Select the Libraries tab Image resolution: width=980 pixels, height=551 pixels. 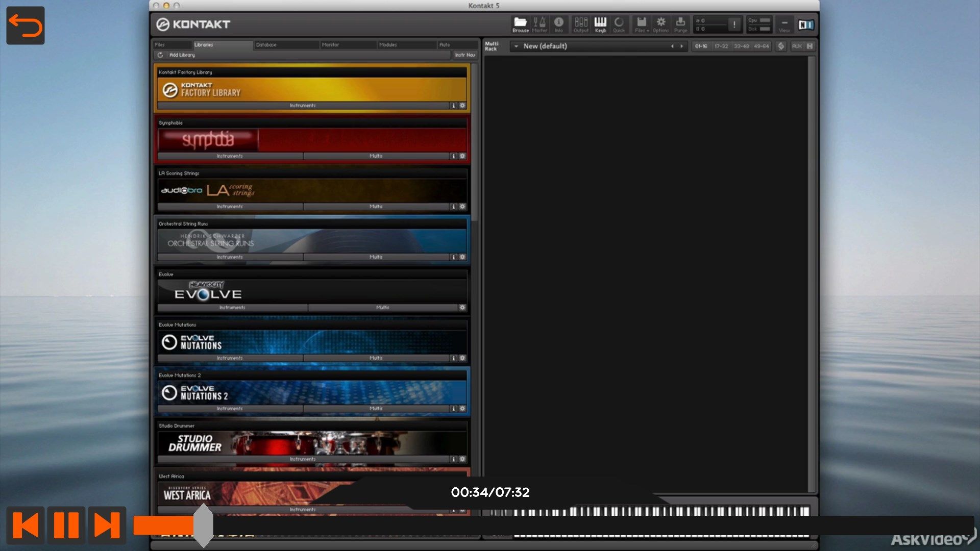[x=222, y=45]
